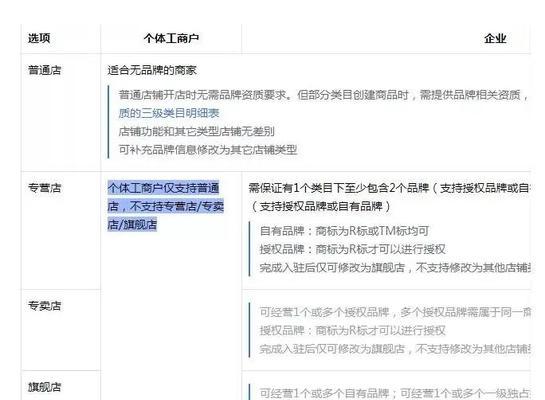
Task: Click '授权品牌：商标为R标才可以进行授权' in 专卖店 row
Action: (352, 330)
